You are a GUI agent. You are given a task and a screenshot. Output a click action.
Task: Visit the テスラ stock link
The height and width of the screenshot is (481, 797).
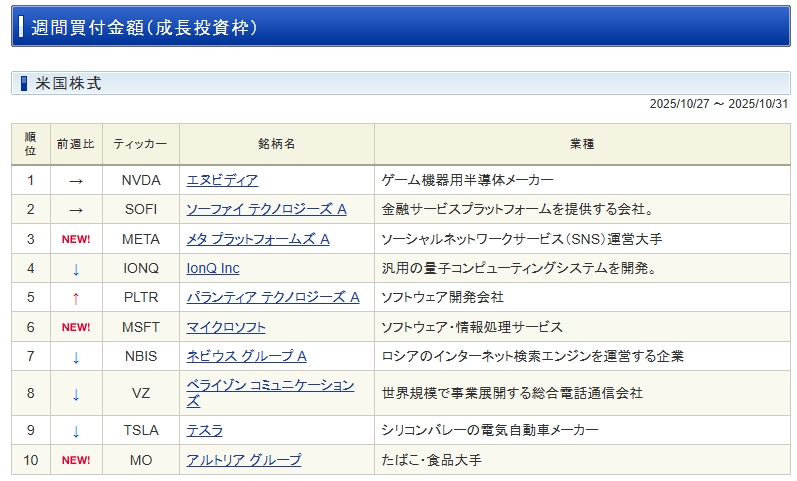(205, 430)
